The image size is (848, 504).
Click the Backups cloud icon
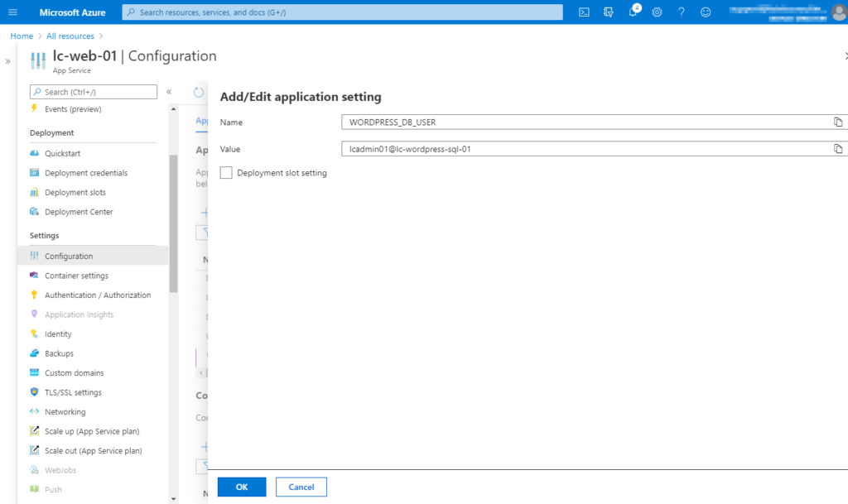pyautogui.click(x=35, y=353)
